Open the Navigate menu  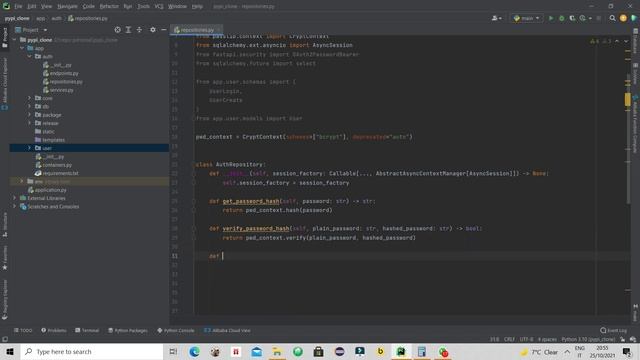[67, 6]
